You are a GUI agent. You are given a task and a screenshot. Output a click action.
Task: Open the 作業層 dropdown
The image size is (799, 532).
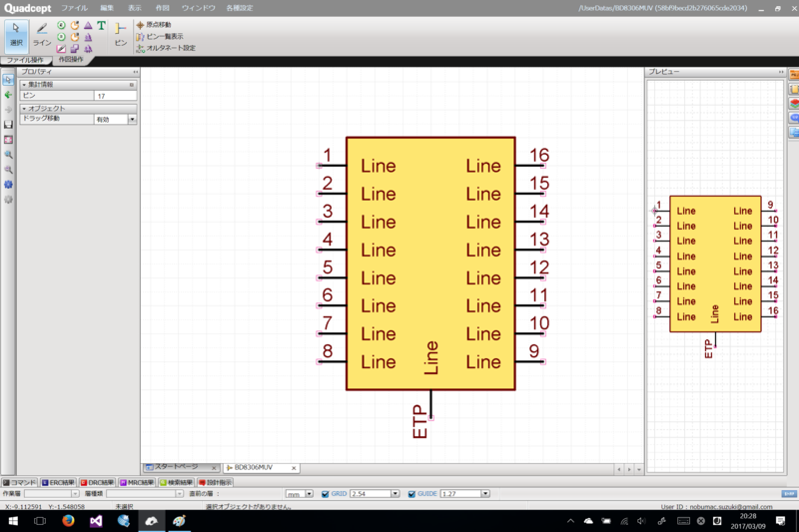coord(75,494)
